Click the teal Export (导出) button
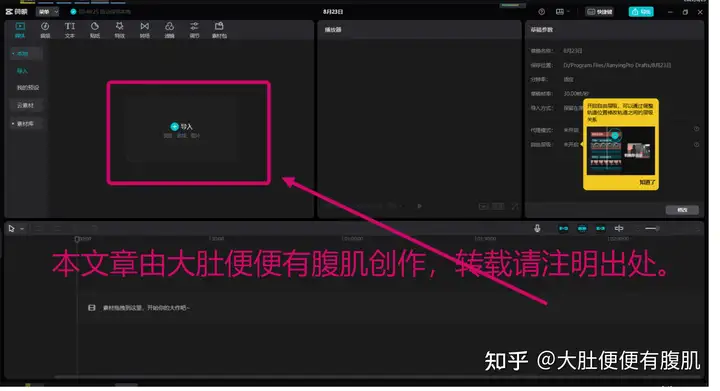This screenshot has width=720, height=391. point(641,12)
